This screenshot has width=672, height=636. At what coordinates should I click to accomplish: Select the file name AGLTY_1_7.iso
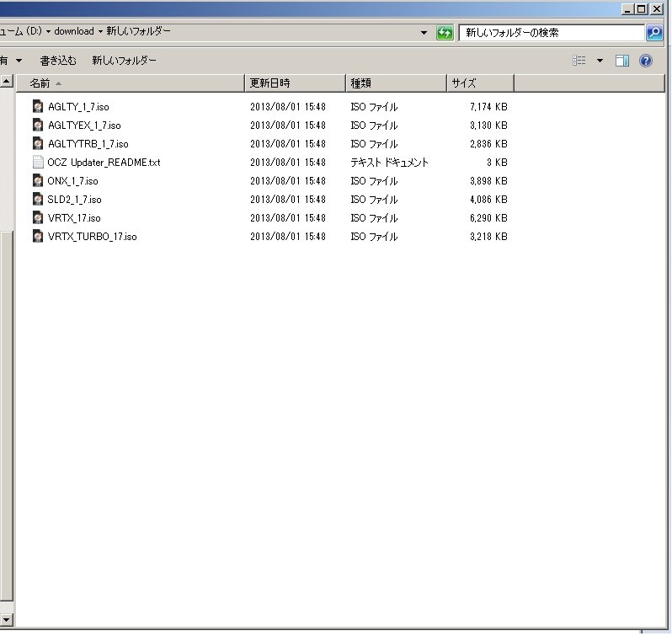(x=78, y=107)
